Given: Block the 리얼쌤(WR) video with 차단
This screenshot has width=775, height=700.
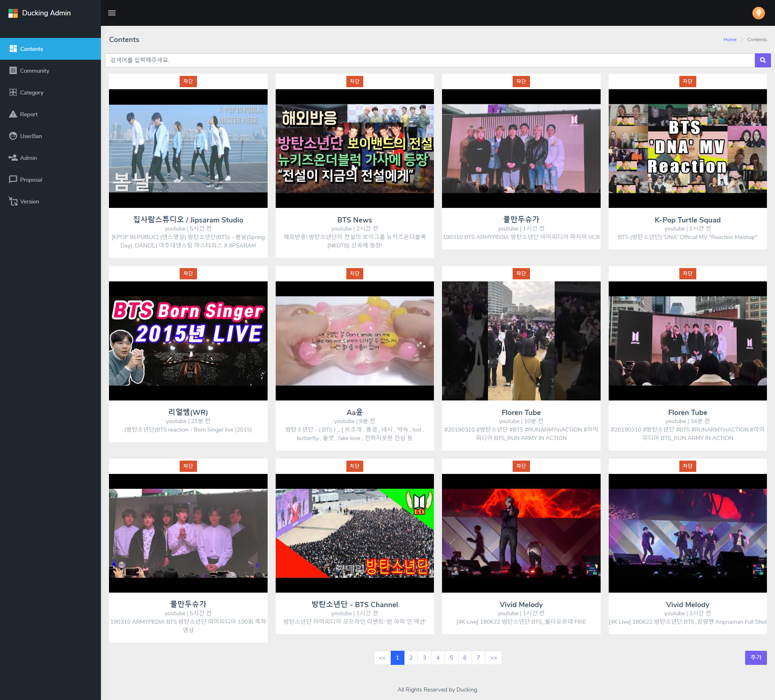Looking at the screenshot, I should (188, 274).
